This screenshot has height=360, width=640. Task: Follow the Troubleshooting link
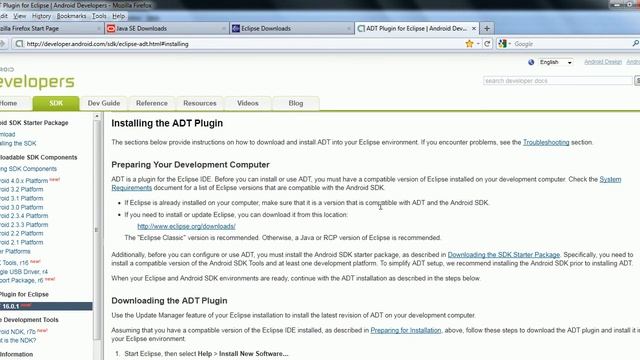click(x=546, y=142)
